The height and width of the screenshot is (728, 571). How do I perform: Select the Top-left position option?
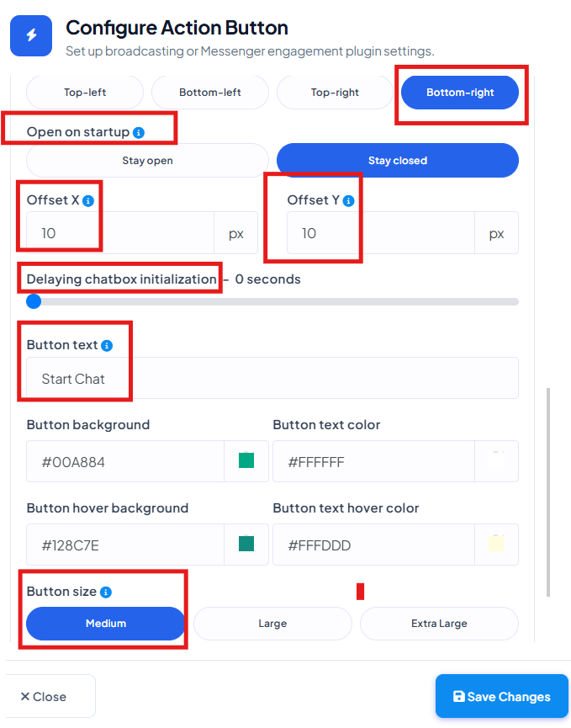85,93
